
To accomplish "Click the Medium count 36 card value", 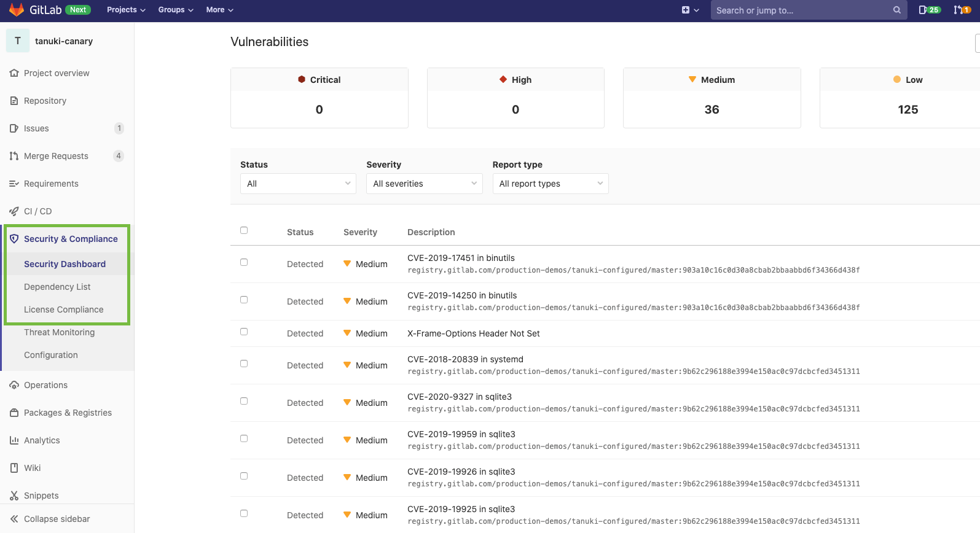I will click(x=711, y=109).
